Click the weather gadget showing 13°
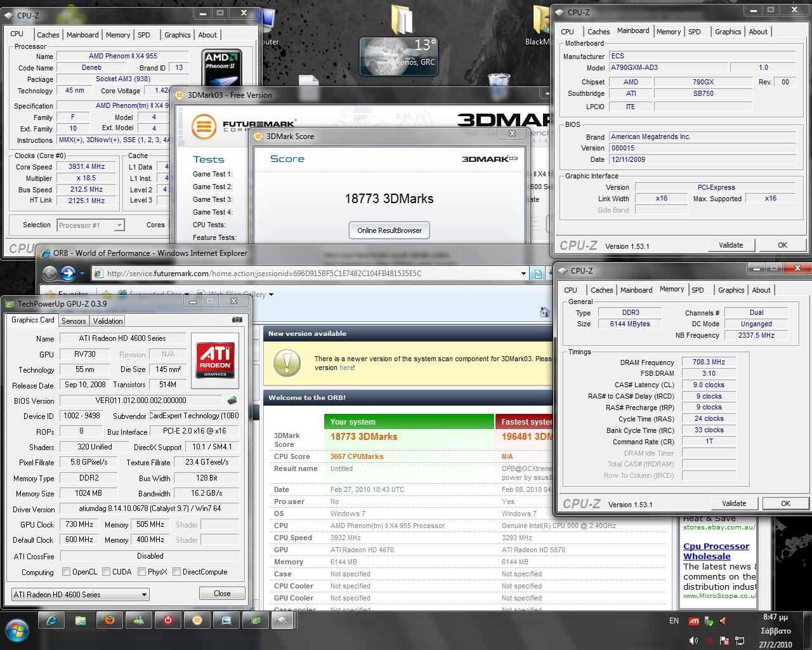Screen dimensions: 812x650 click(x=398, y=56)
